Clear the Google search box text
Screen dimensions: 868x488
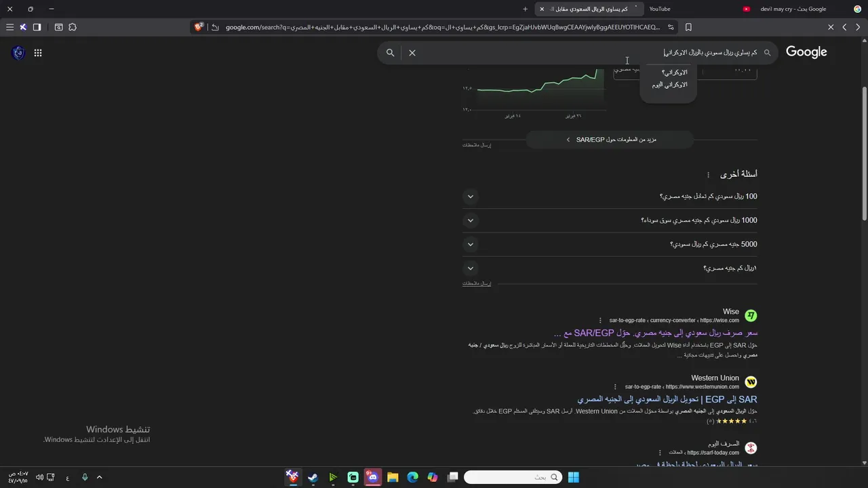pyautogui.click(x=412, y=52)
